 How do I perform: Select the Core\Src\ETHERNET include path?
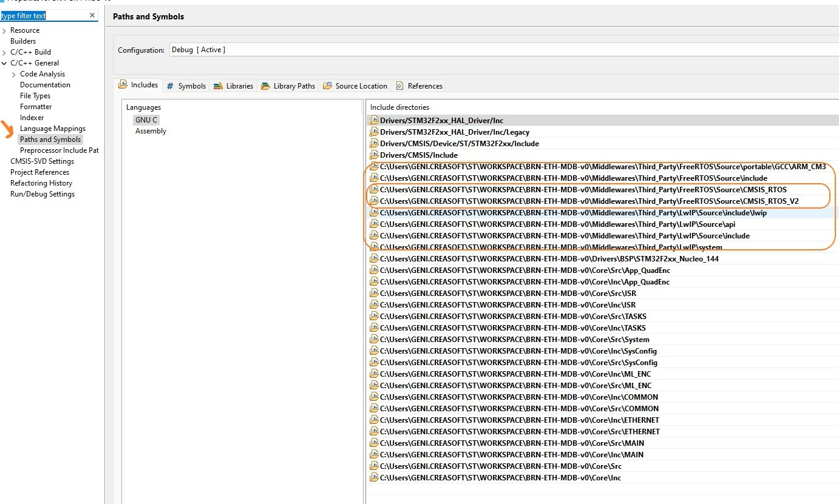click(x=520, y=432)
